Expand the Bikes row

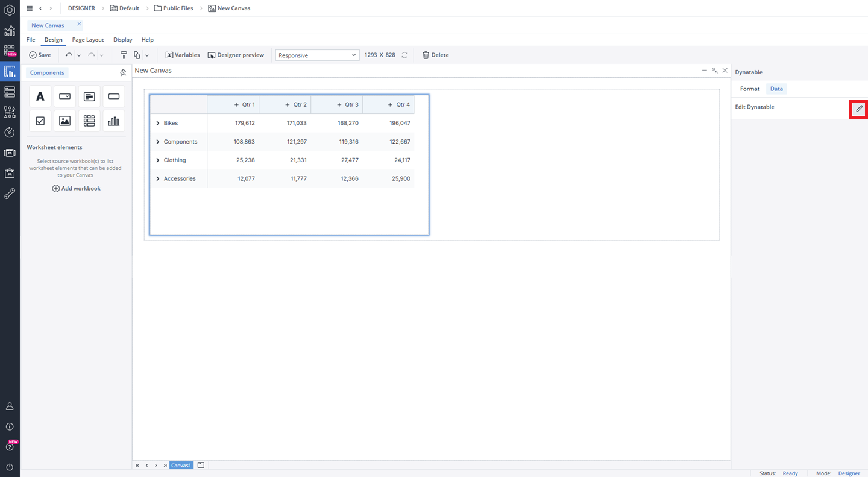point(158,124)
